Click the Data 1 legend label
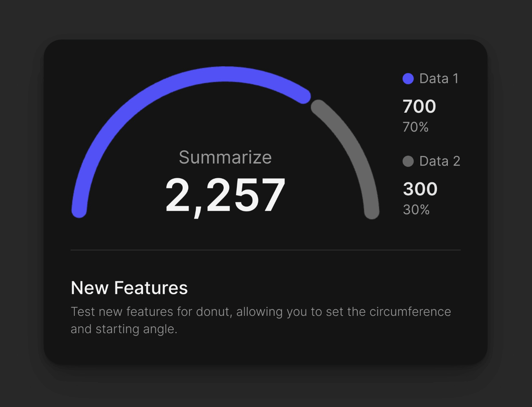This screenshot has height=407, width=532. (439, 79)
